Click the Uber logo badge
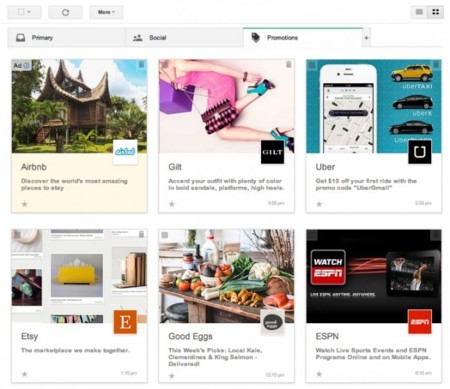Image resolution: width=450 pixels, height=389 pixels. tap(420, 152)
